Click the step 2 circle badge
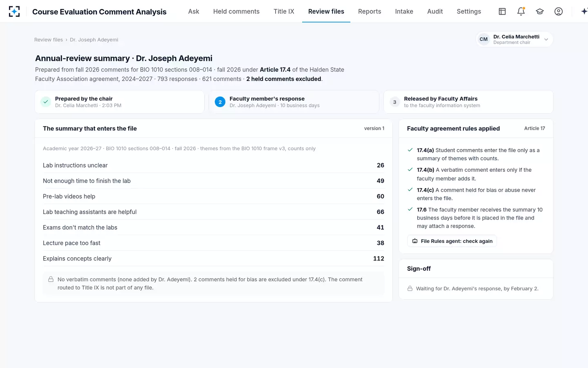Image resolution: width=588 pixels, height=368 pixels. pos(220,102)
